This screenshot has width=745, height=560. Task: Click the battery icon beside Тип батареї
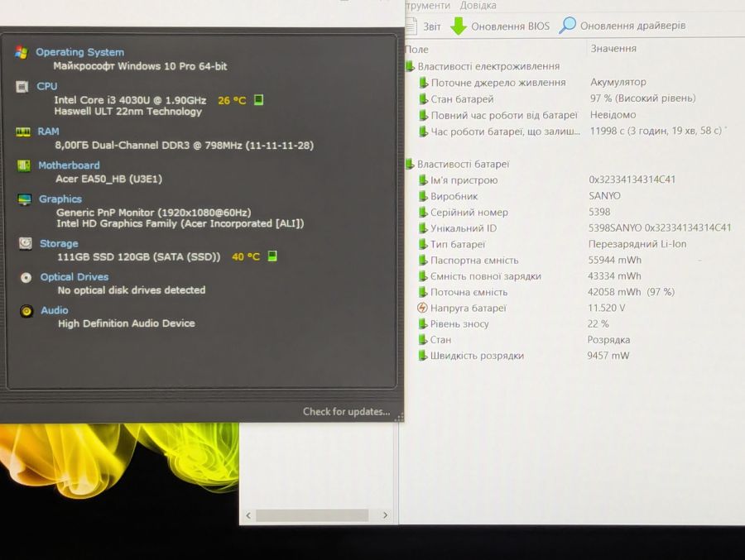click(x=422, y=244)
